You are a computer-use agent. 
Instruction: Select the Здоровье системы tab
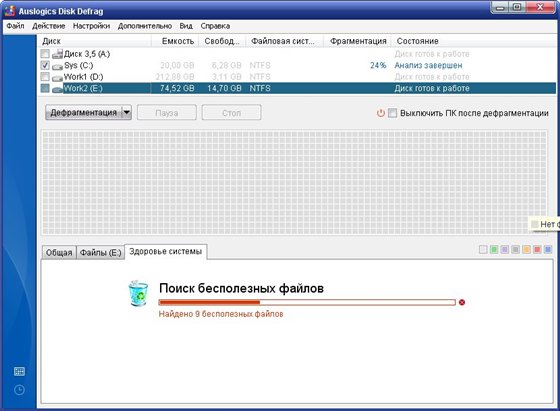pyautogui.click(x=166, y=251)
